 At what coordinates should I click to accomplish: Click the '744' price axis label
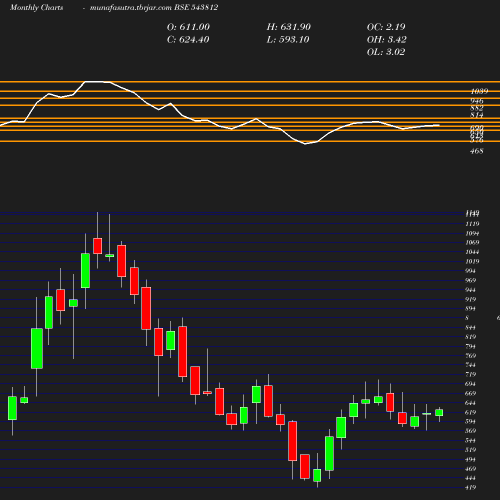point(471,365)
